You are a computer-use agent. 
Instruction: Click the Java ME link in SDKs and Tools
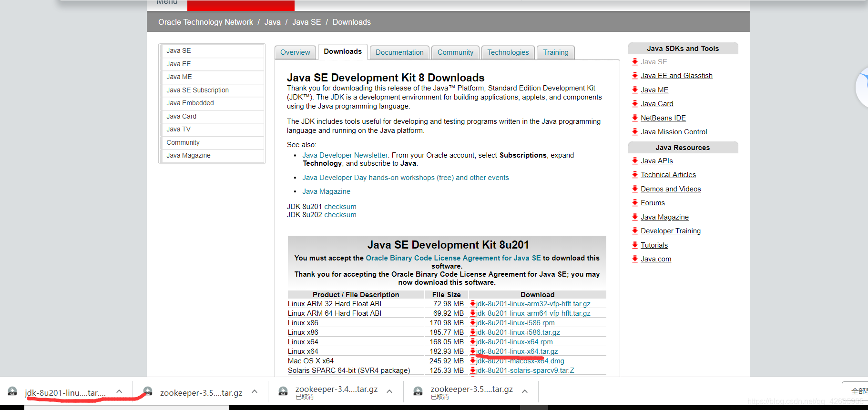[654, 90]
